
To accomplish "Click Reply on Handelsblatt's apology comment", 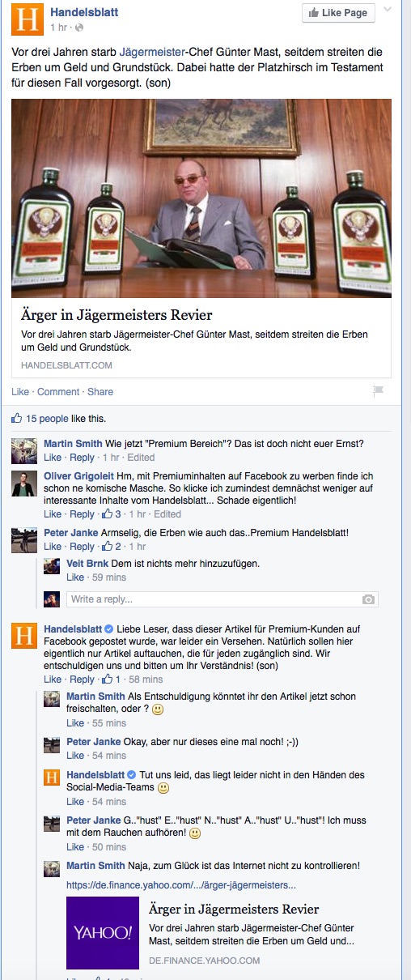I will coord(83,679).
